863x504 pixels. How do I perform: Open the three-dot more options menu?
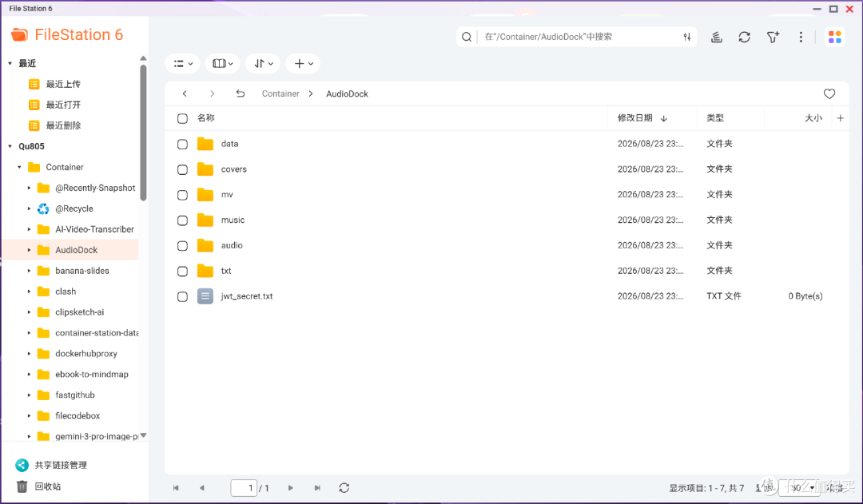(801, 37)
